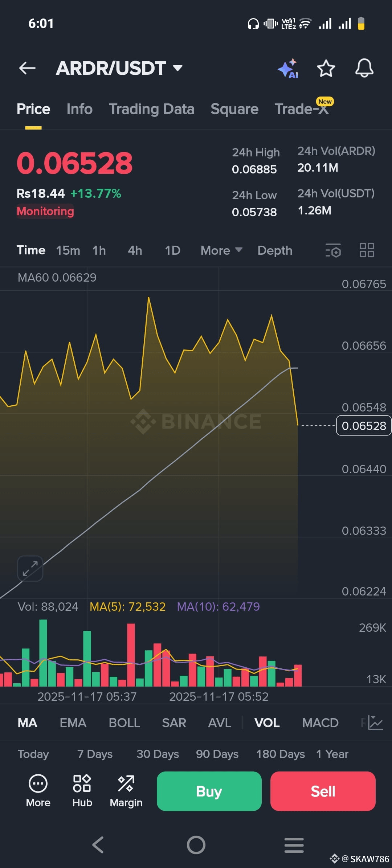Tap Android home circle button
392x868 pixels.
(x=196, y=845)
